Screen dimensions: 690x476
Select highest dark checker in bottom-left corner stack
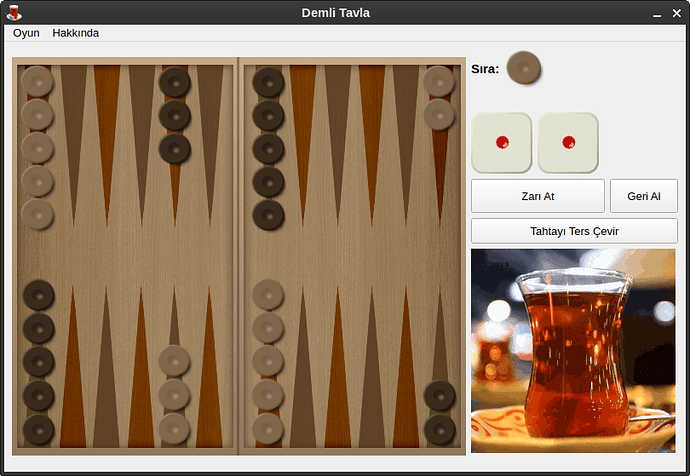coord(39,296)
